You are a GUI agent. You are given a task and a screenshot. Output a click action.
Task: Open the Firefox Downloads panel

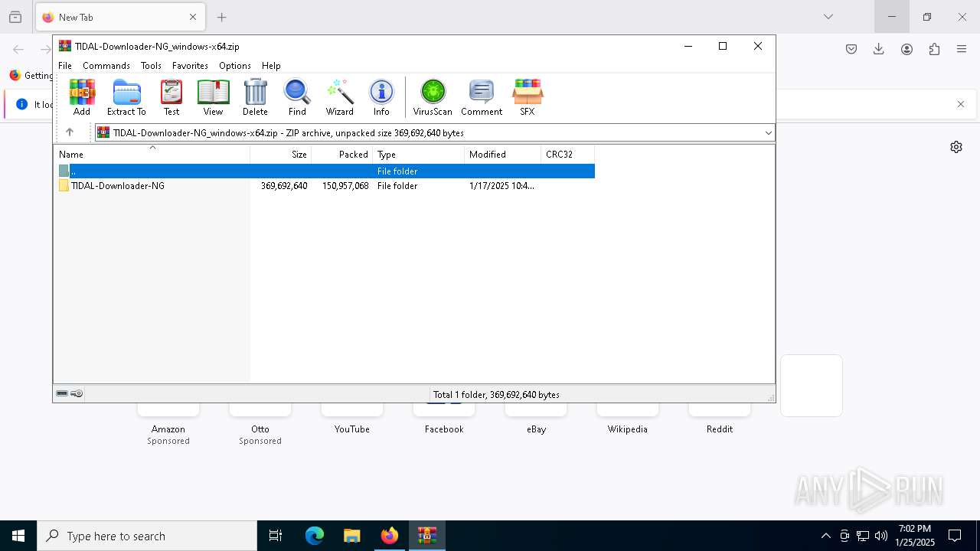pyautogui.click(x=879, y=49)
